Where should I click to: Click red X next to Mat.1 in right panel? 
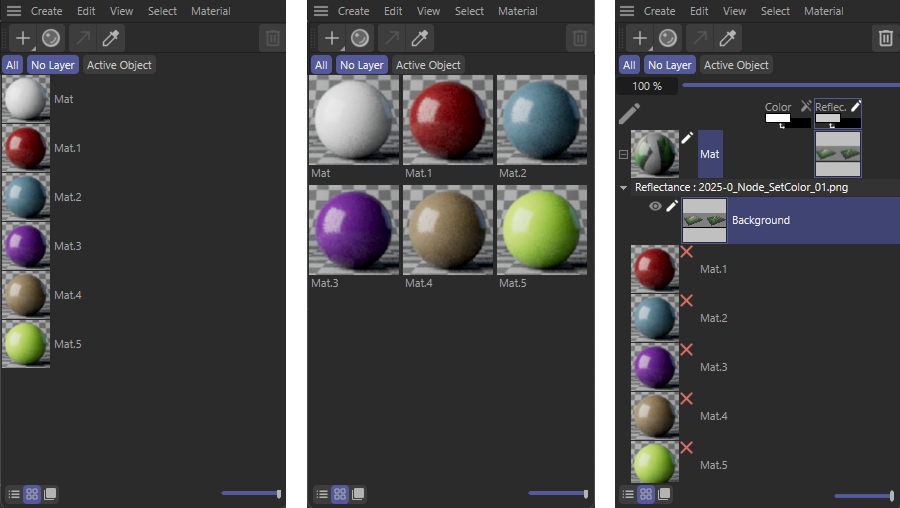point(686,252)
